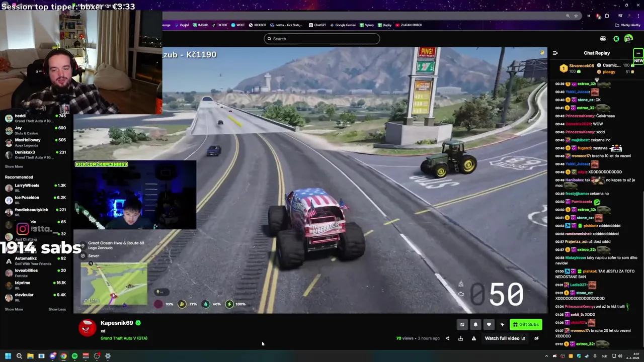Viewport: 644px width, 362px height.
Task: Open Windows Start button
Action: 8,356
